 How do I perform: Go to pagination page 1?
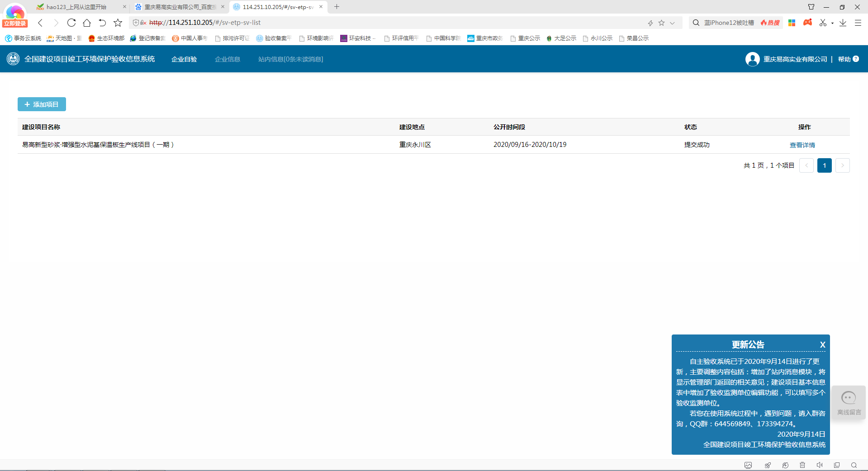tap(825, 165)
